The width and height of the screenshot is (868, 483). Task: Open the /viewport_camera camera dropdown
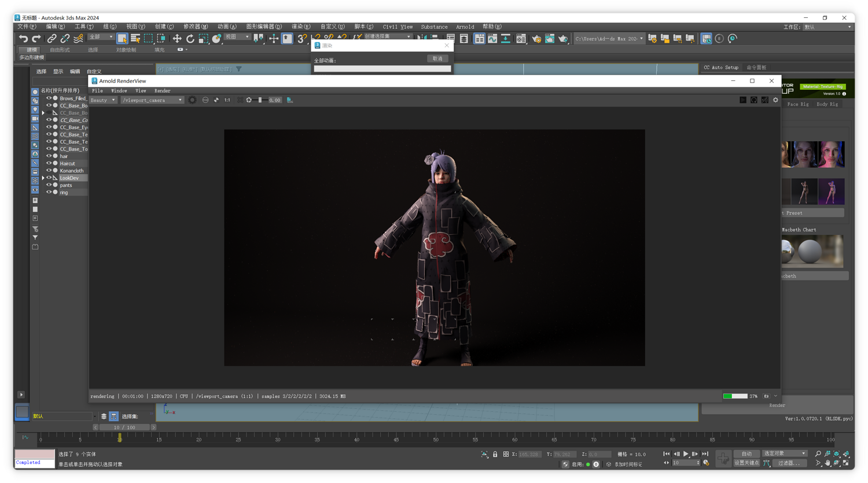[152, 100]
